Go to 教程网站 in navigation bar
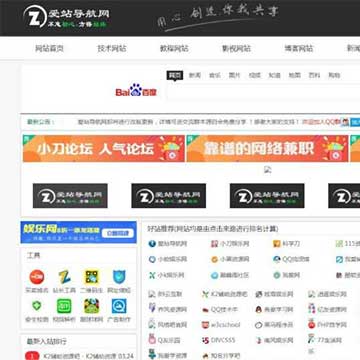The height and width of the screenshot is (360, 360). 174,48
